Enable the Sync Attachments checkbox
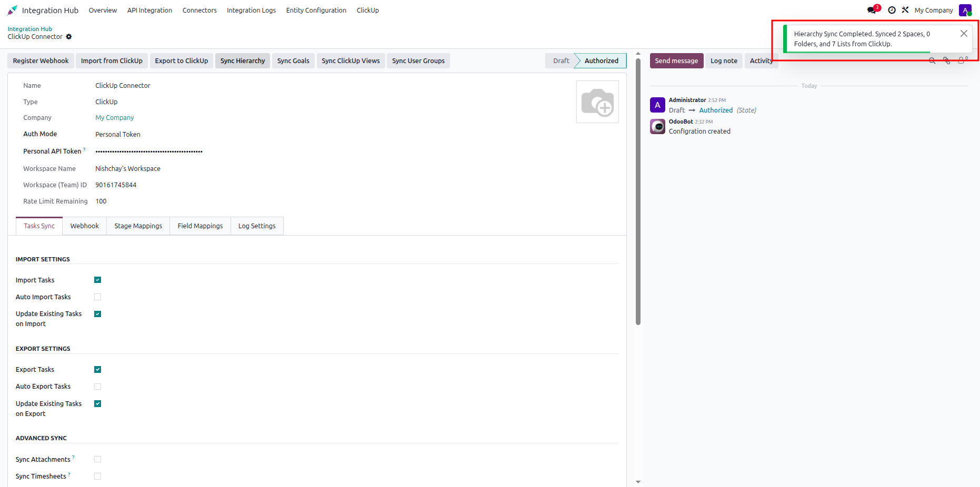The height and width of the screenshot is (487, 980). click(x=97, y=459)
